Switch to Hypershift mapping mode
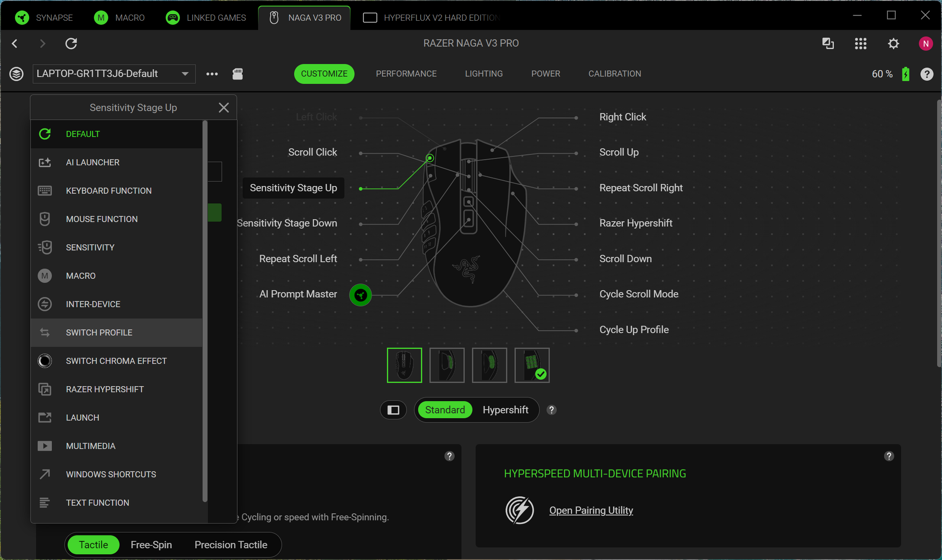This screenshot has width=942, height=560. (x=505, y=410)
